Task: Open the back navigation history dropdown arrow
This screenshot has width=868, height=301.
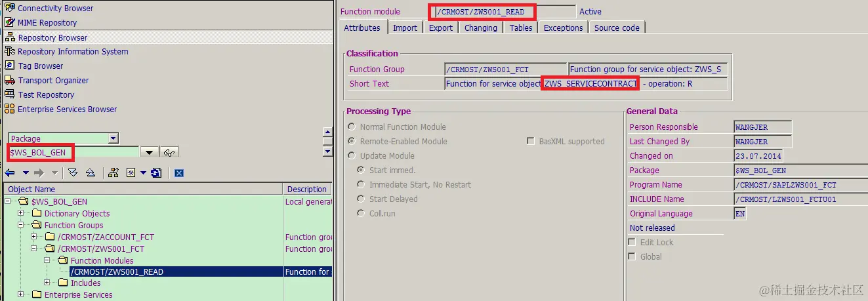Action: click(26, 173)
